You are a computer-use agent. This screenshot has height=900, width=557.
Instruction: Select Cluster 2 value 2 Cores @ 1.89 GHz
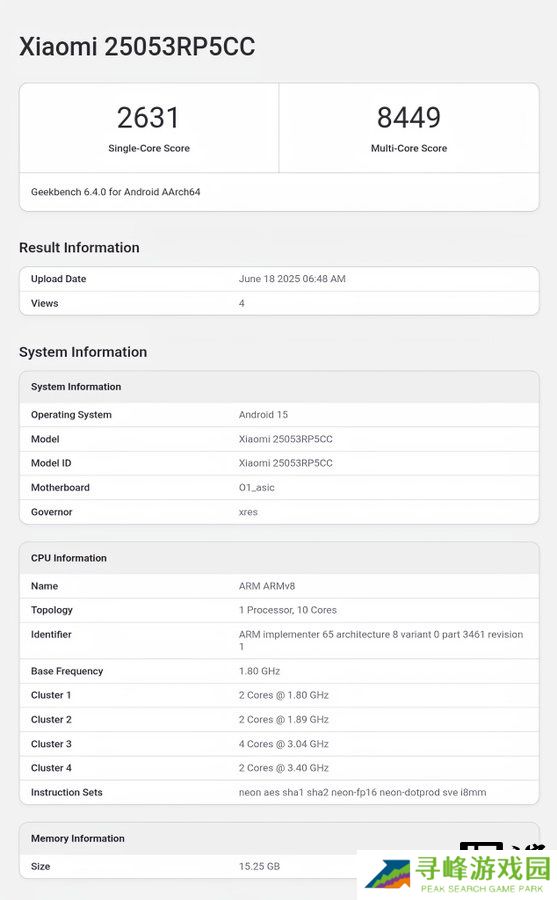click(284, 720)
